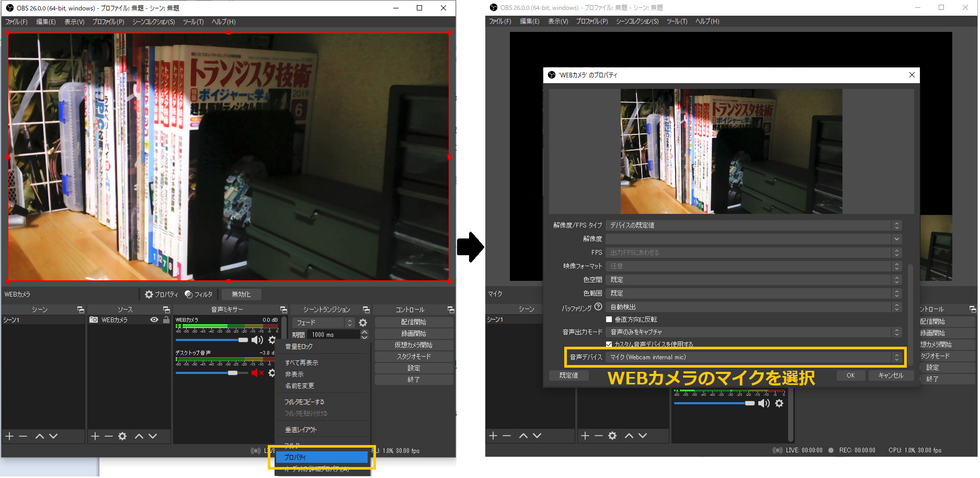Click the 配信開始 button in the left OBS window

tap(414, 322)
